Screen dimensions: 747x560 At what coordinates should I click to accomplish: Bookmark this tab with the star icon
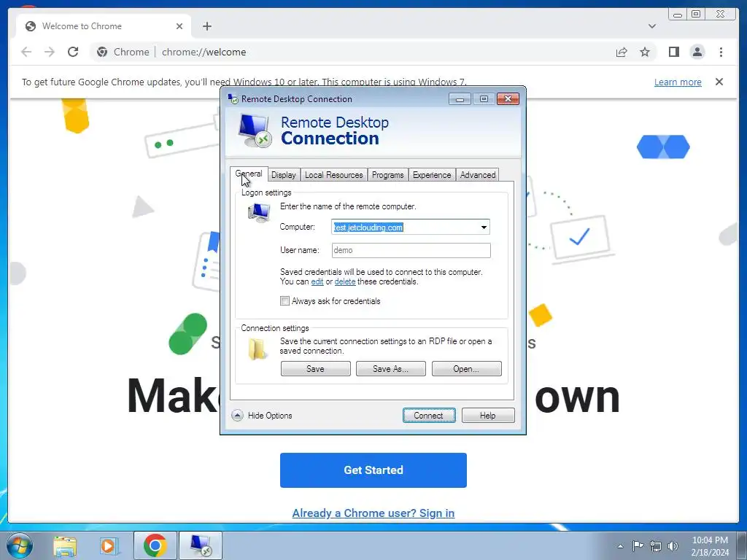click(645, 52)
